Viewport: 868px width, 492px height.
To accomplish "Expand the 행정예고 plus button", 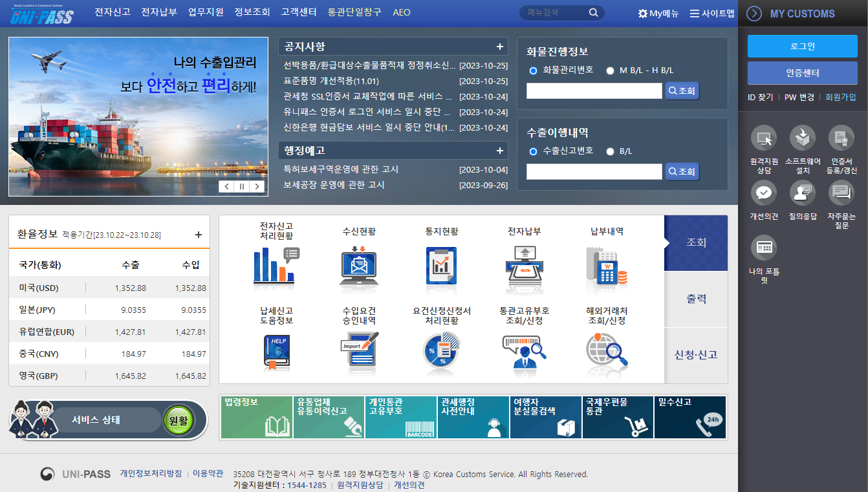I will (499, 151).
